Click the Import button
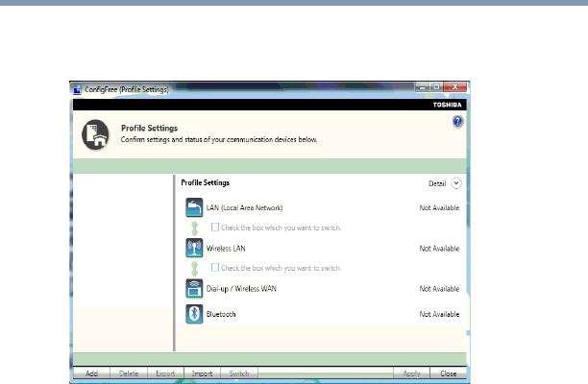 pyautogui.click(x=202, y=373)
